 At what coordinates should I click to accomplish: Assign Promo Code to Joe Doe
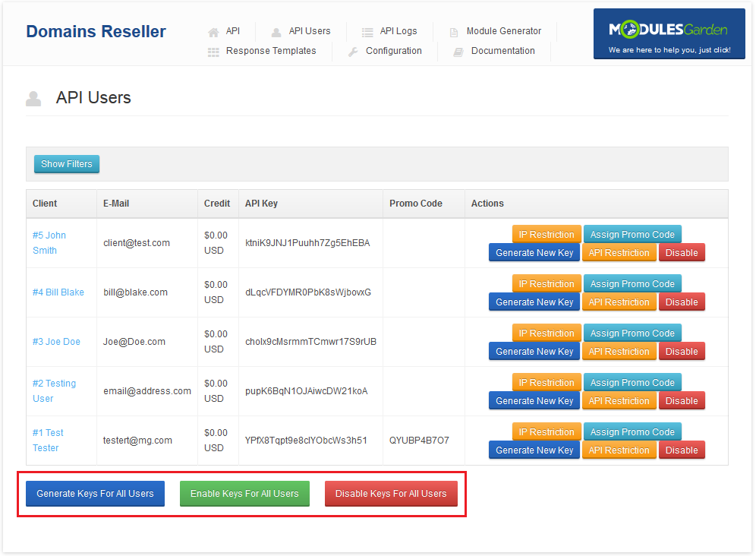[632, 333]
